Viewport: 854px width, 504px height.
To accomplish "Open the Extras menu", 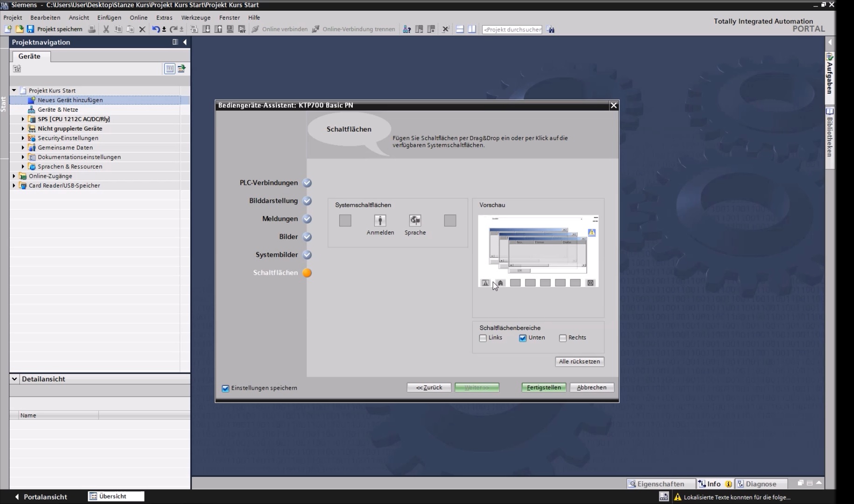I will [164, 17].
